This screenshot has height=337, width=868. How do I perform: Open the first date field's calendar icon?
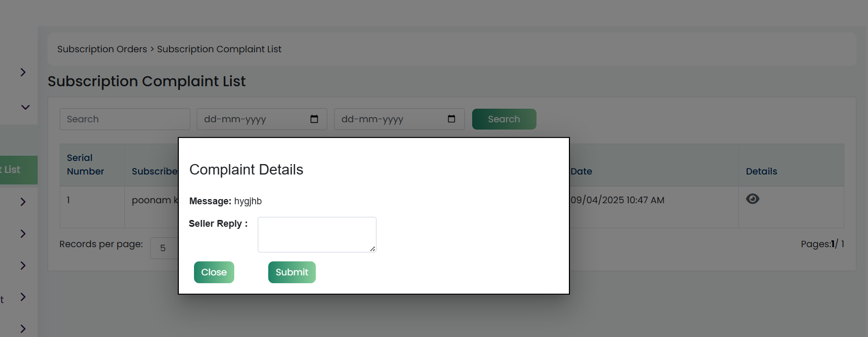tap(314, 119)
